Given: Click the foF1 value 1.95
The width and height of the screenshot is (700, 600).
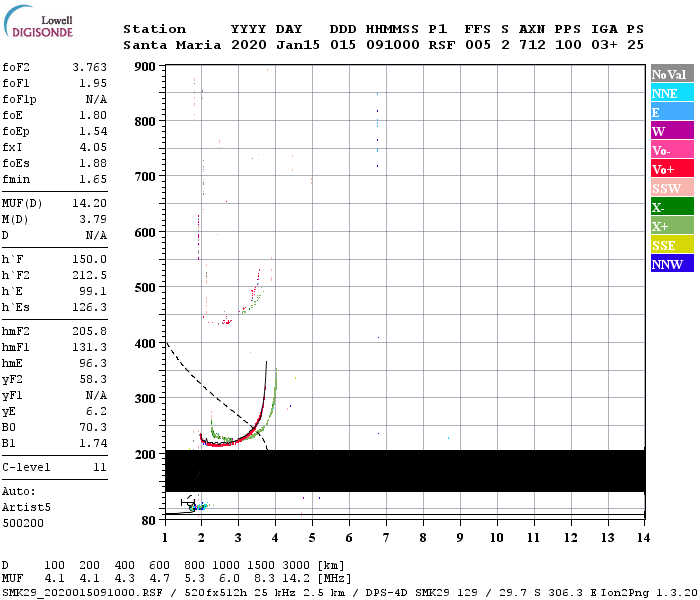Looking at the screenshot, I should [93, 83].
